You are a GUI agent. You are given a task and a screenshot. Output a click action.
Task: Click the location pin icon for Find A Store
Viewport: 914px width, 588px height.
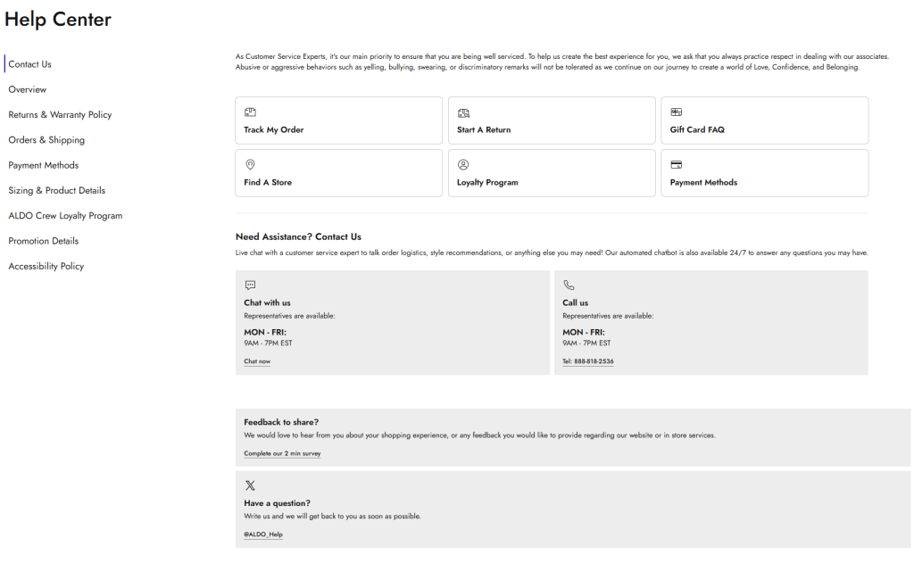click(x=250, y=165)
